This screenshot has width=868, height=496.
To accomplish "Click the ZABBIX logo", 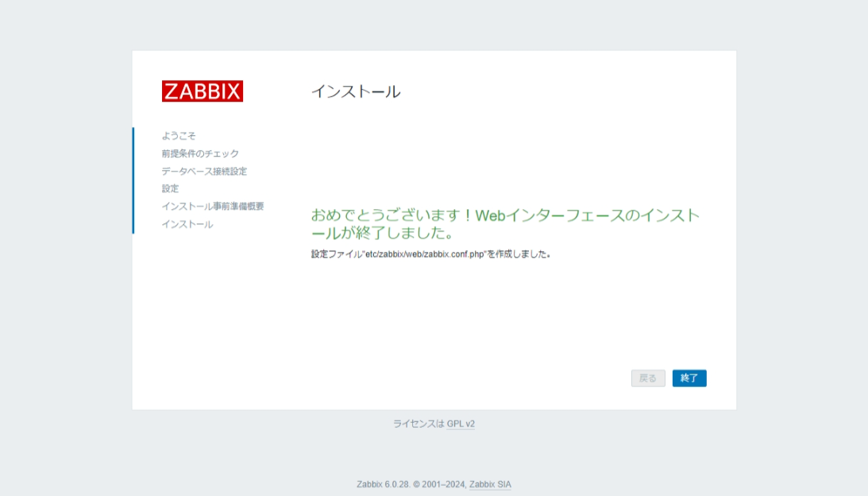I will (202, 91).
